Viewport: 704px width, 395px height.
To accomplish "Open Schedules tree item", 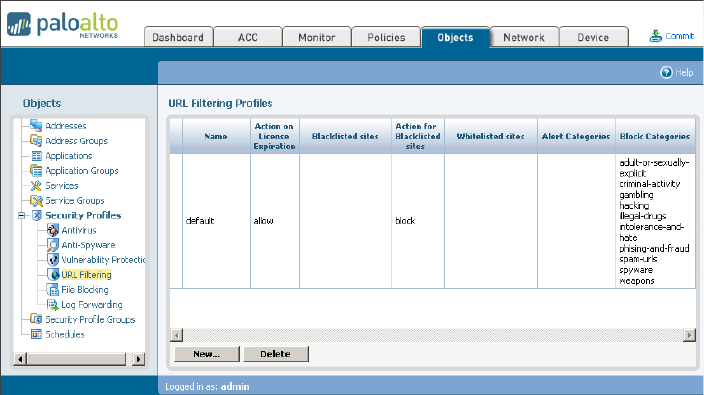I will pos(65,334).
